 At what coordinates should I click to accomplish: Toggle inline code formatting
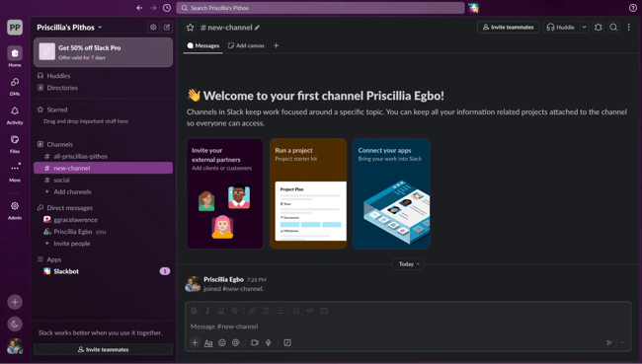pyautogui.click(x=310, y=311)
